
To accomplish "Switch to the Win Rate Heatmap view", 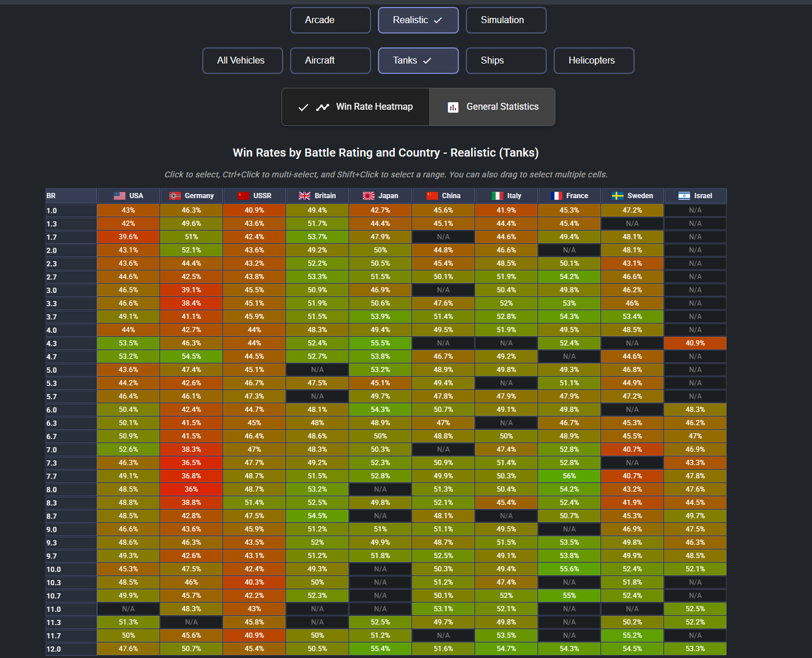I will pos(356,107).
